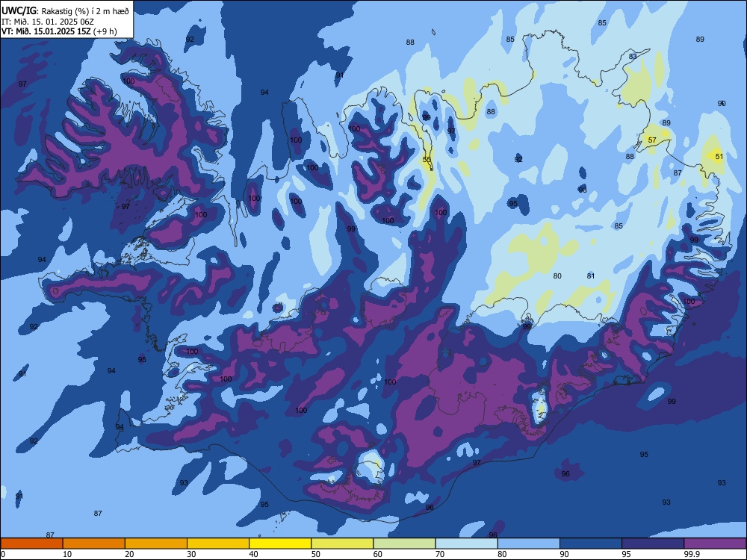Click the '57' humidity value on the map
Viewport: 747px width, 560px height.
(x=652, y=140)
